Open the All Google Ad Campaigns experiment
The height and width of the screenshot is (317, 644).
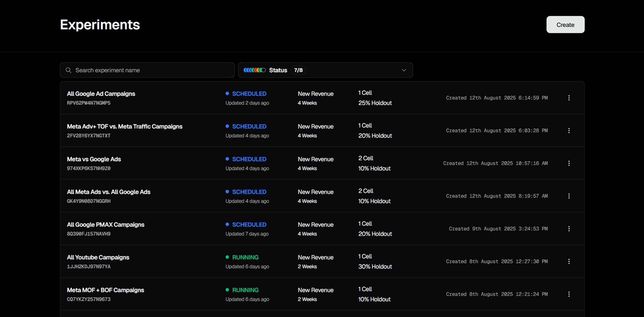101,94
